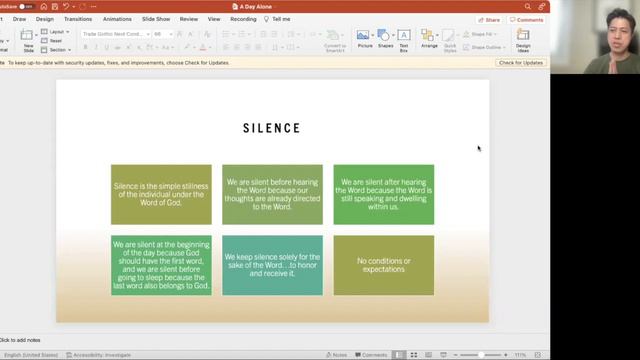Viewport: 640px width, 360px height.
Task: Click the zoom percentage value
Action: click(x=520, y=355)
